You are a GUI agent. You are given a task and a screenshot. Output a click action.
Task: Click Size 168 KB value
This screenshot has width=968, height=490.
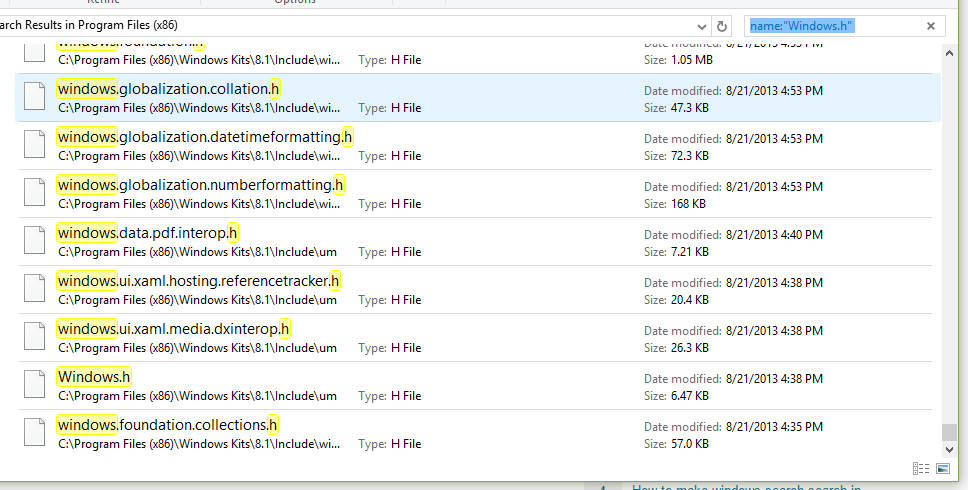pyautogui.click(x=688, y=204)
